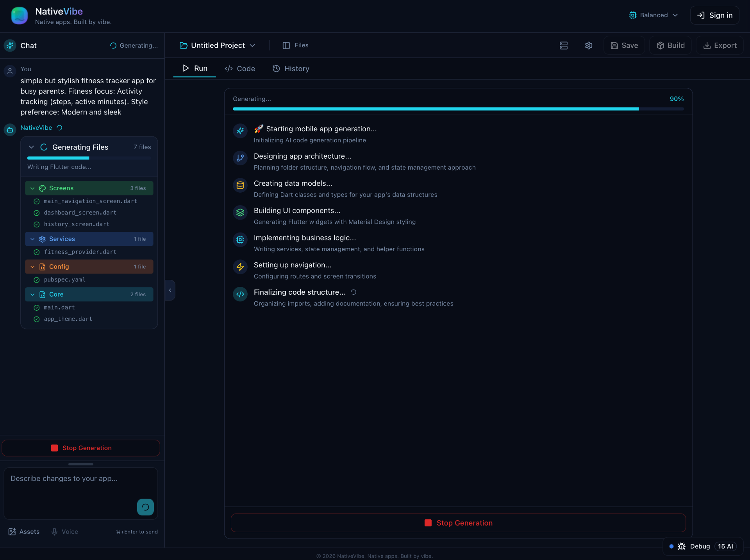Open the Untitled Project dropdown
Image resolution: width=750 pixels, height=560 pixels.
(x=218, y=45)
